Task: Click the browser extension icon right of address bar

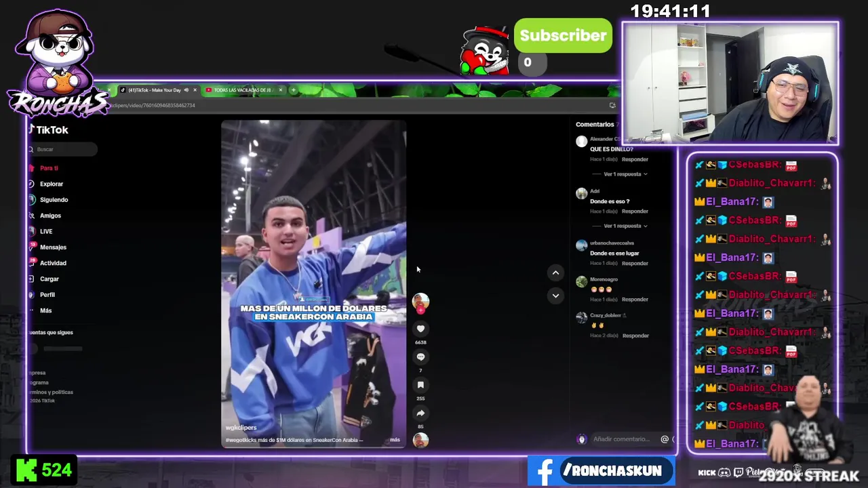Action: 612,105
